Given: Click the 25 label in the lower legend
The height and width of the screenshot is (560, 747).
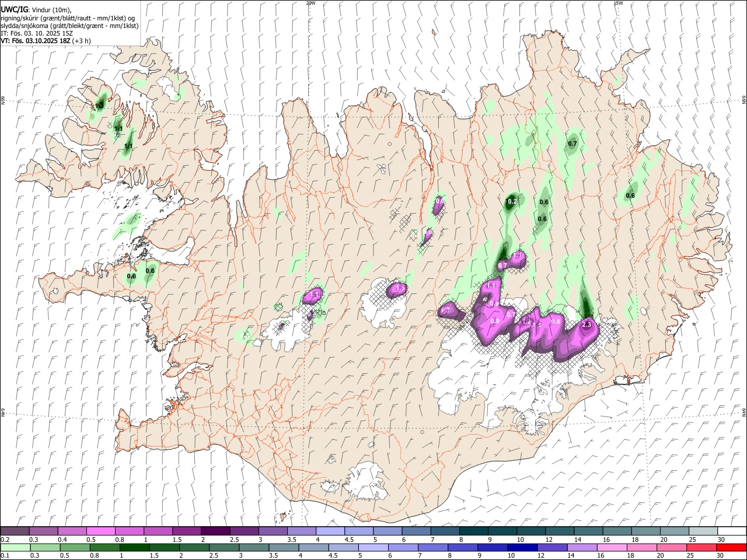Looking at the screenshot, I should [x=690, y=555].
